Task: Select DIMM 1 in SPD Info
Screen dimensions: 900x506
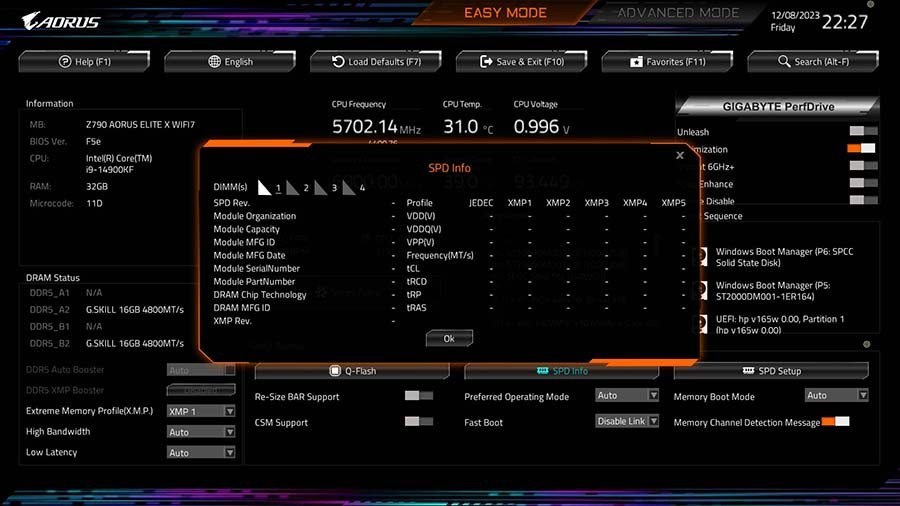Action: coord(270,188)
